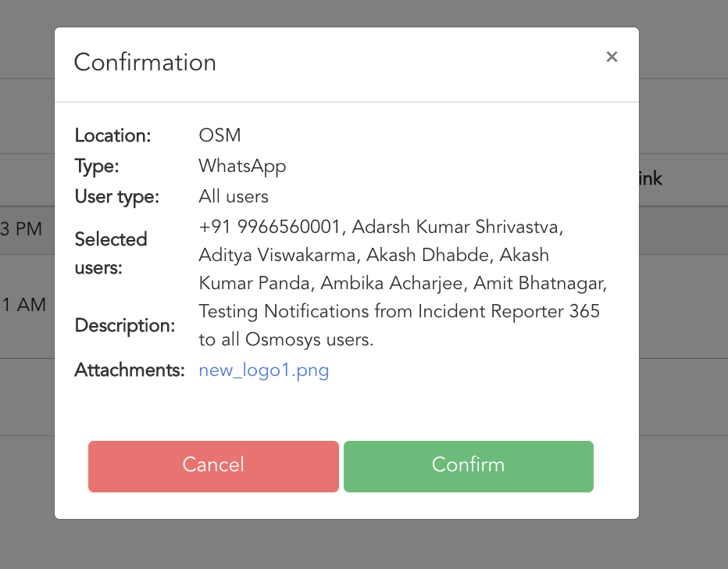The width and height of the screenshot is (728, 569).
Task: Click the User type label
Action: point(116,197)
